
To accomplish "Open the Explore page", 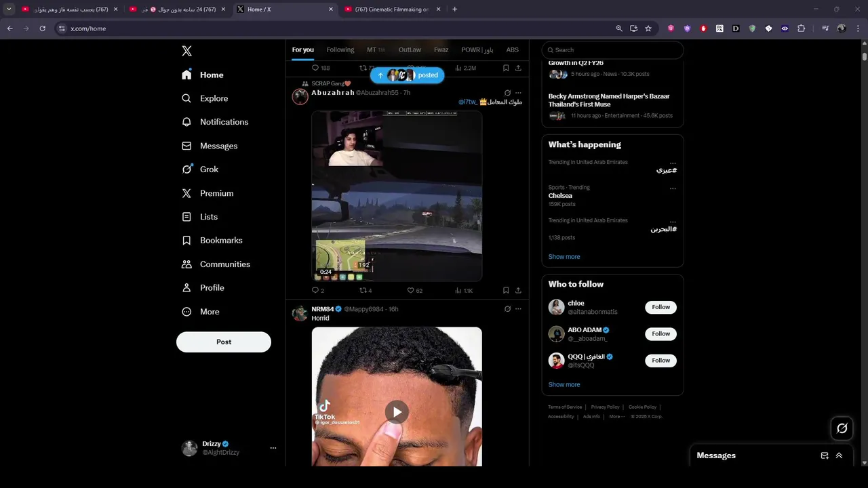I will [x=205, y=98].
